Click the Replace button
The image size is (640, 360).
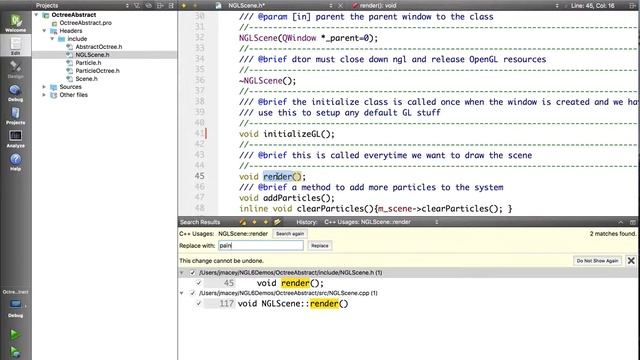point(320,246)
